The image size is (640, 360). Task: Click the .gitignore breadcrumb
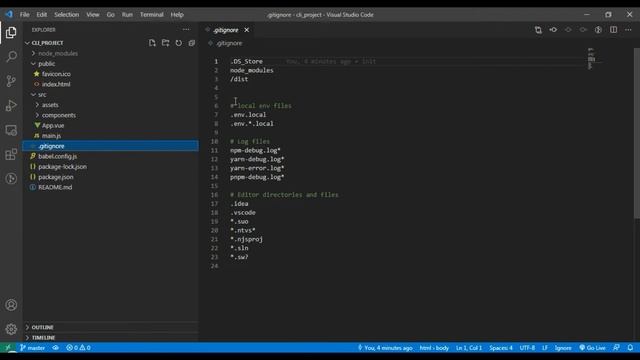click(229, 43)
